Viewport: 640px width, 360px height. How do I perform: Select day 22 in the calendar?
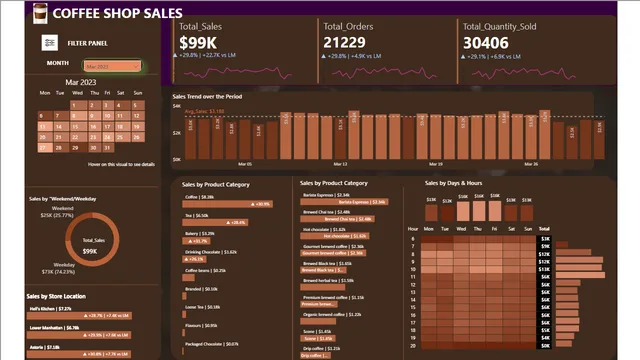click(x=78, y=137)
